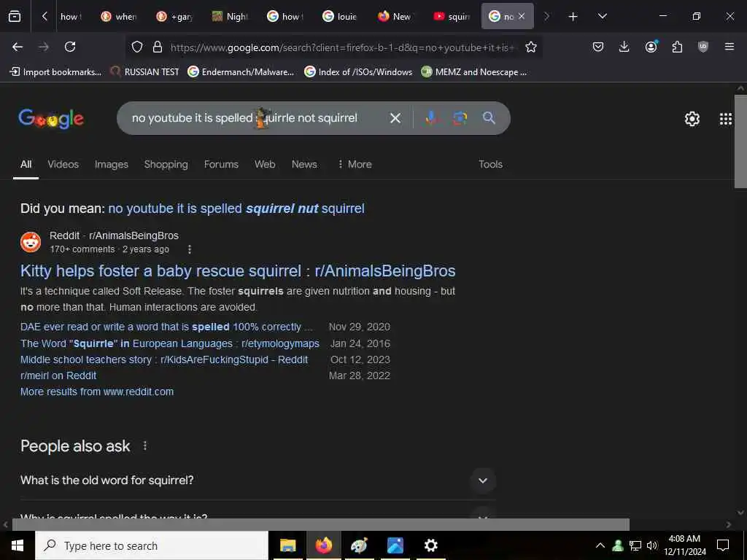
Task: Open Endermanch/Malware bookmark
Action: 241,72
